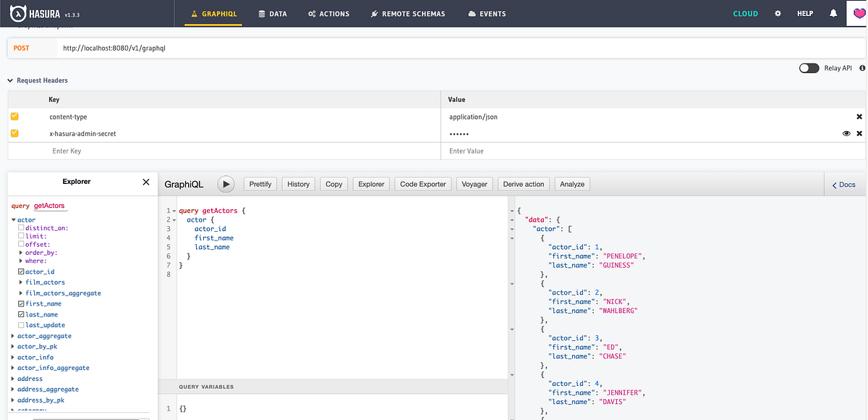
Task: Click the notification bell icon
Action: tap(833, 13)
